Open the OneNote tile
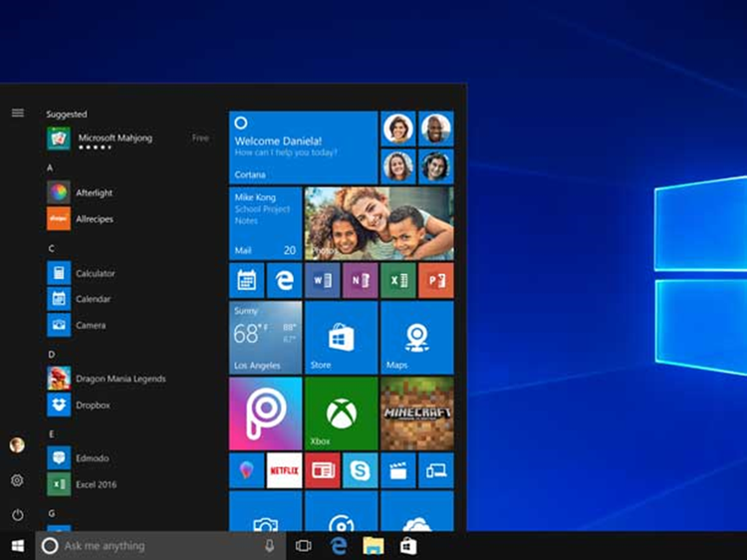This screenshot has width=747, height=560. point(360,281)
